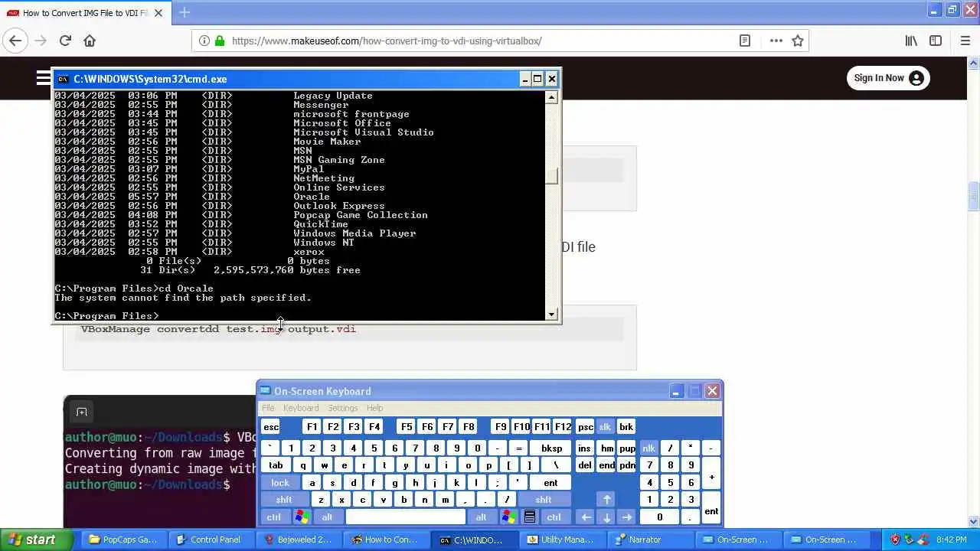The image size is (980, 551).
Task: Click the red security shield tray icon
Action: pos(895,540)
